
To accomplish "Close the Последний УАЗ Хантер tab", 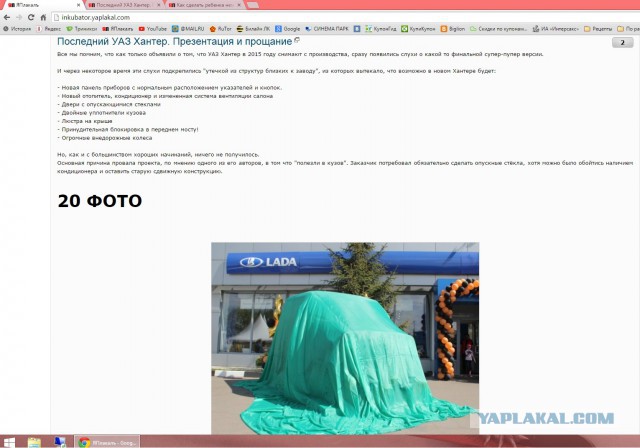I will tap(159, 5).
